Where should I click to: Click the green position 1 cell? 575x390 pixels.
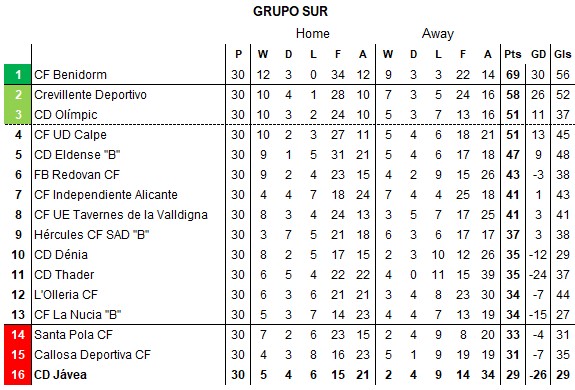(18, 74)
